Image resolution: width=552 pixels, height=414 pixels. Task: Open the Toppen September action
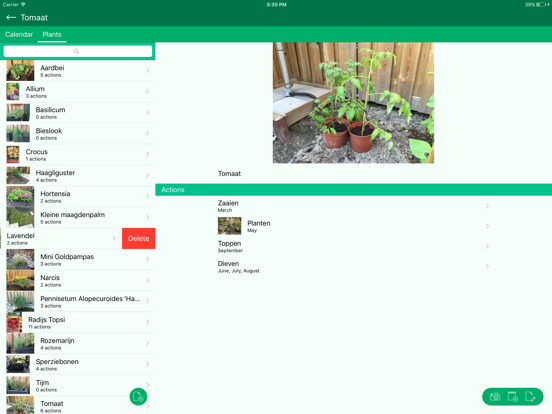tap(354, 246)
